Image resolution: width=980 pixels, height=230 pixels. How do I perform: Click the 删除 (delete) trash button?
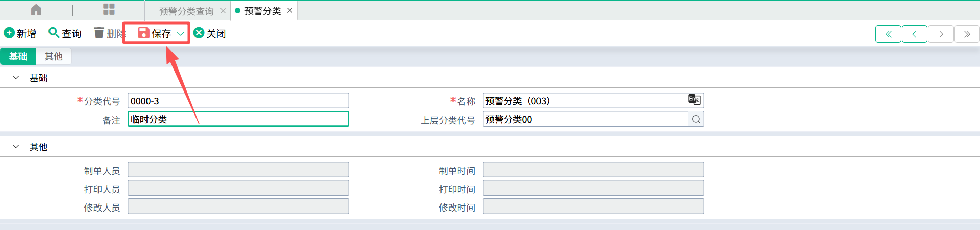109,33
